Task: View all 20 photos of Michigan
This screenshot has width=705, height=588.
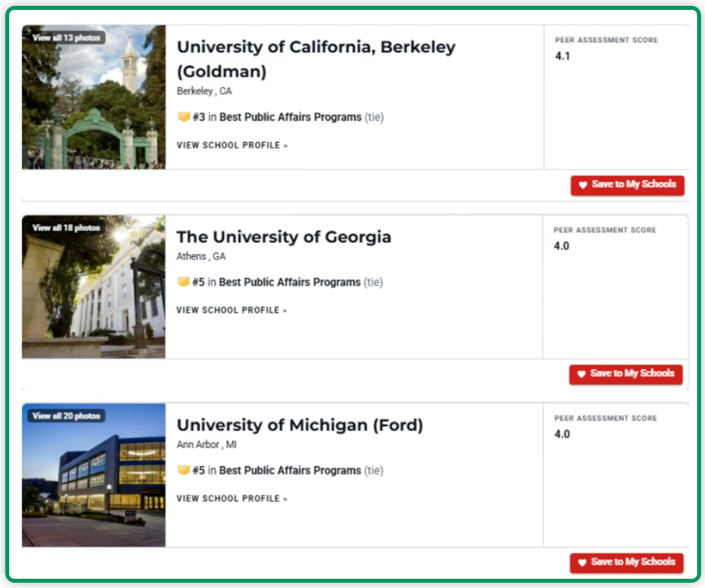Action: 67,416
